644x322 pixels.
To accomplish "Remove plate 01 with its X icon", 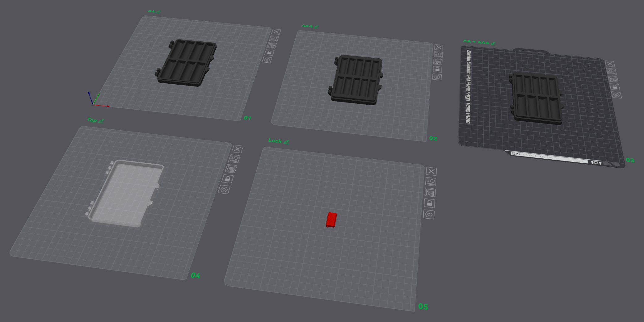I will 276,32.
